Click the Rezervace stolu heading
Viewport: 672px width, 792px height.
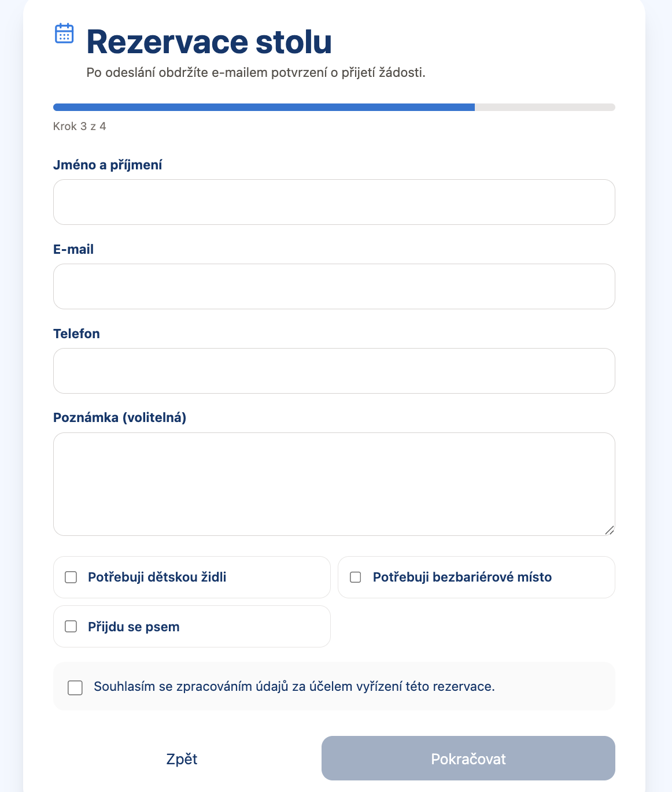(x=209, y=42)
